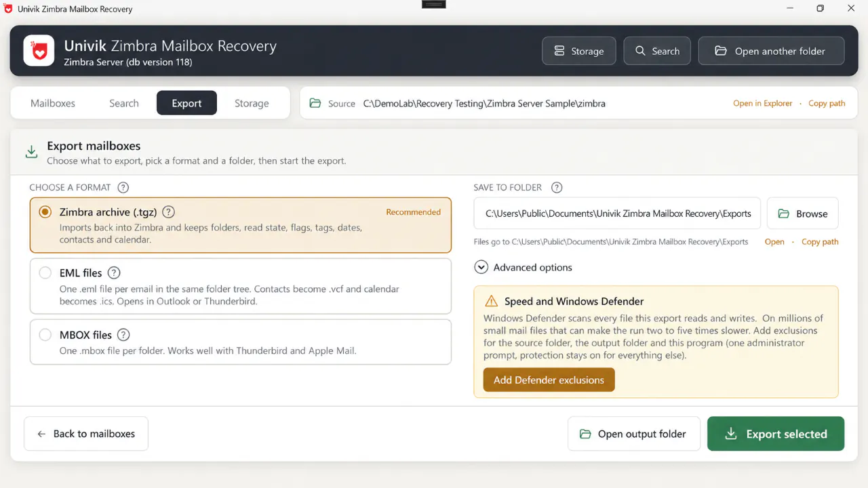Click Open link under the save folder field

(x=774, y=242)
